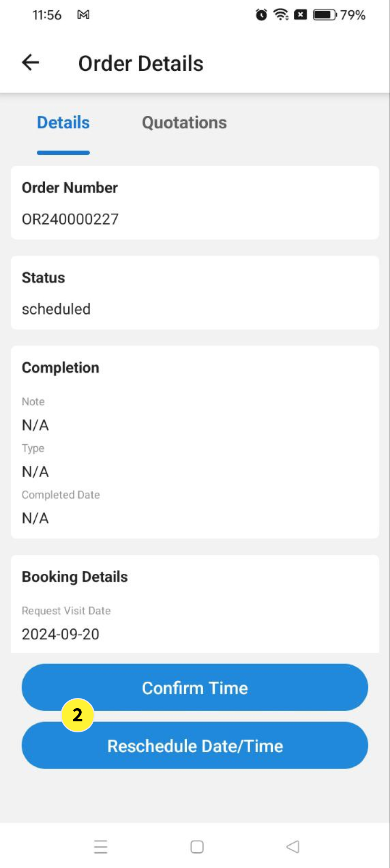This screenshot has width=390, height=868.
Task: Tap the Order Details page title
Action: (141, 64)
